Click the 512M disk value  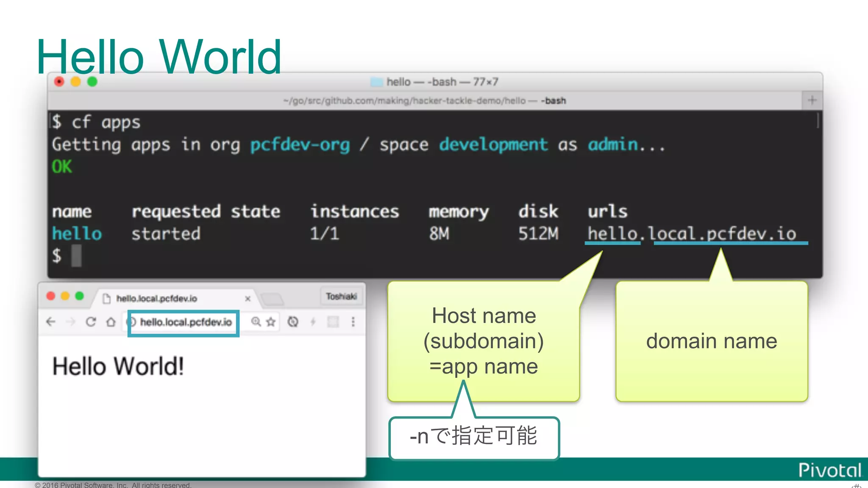[538, 234]
